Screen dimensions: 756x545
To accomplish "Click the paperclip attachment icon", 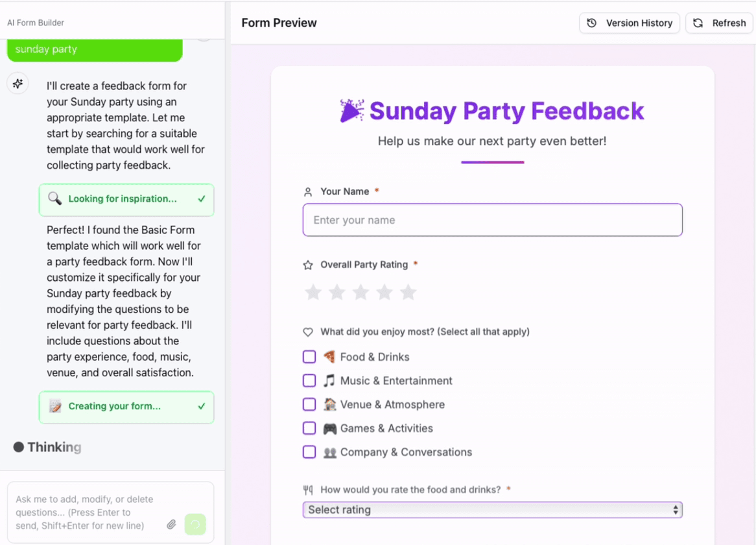I will pos(171,524).
